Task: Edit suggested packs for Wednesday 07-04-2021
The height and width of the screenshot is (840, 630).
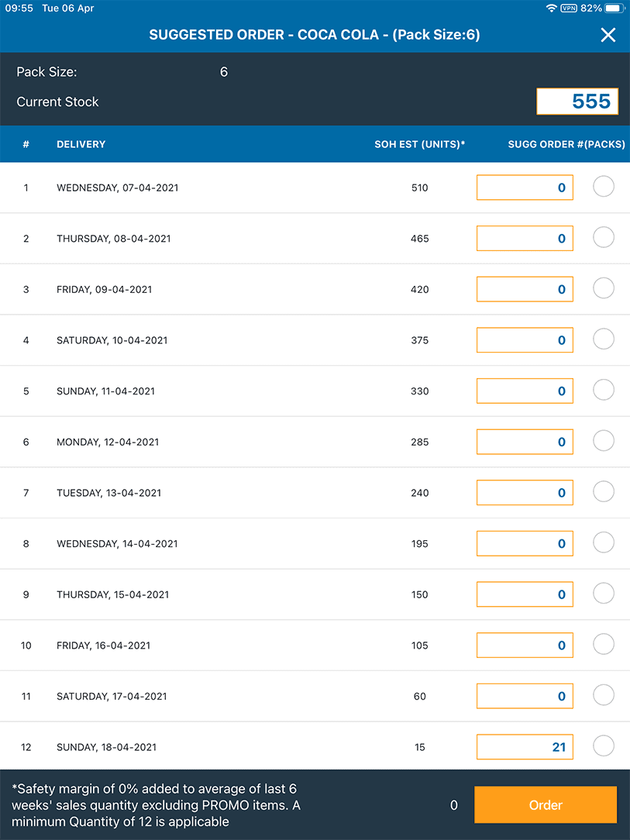Action: pyautogui.click(x=525, y=188)
